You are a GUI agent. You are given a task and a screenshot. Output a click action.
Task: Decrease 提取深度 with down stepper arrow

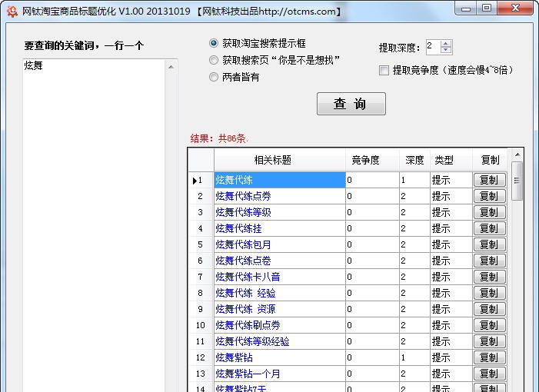click(x=446, y=50)
